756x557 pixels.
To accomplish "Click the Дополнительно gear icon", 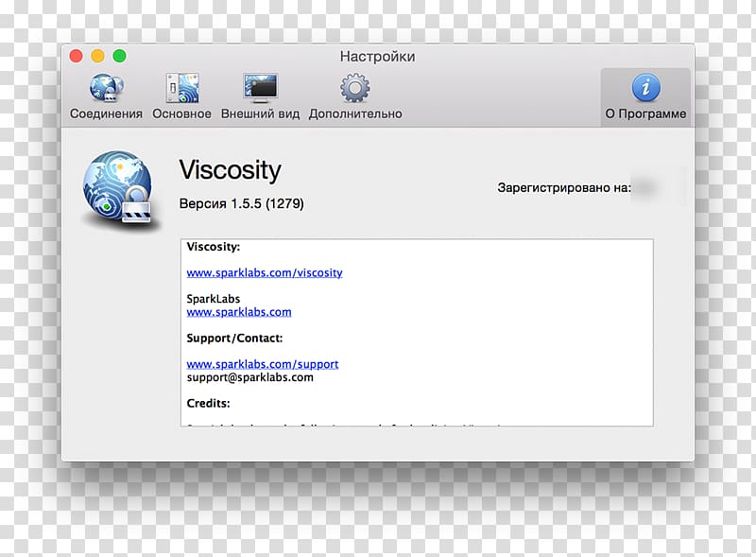I will (354, 88).
